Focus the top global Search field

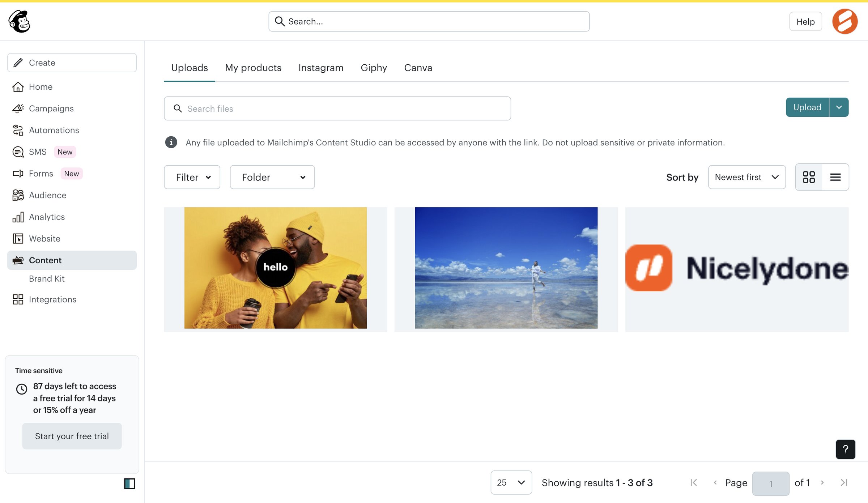tap(429, 21)
